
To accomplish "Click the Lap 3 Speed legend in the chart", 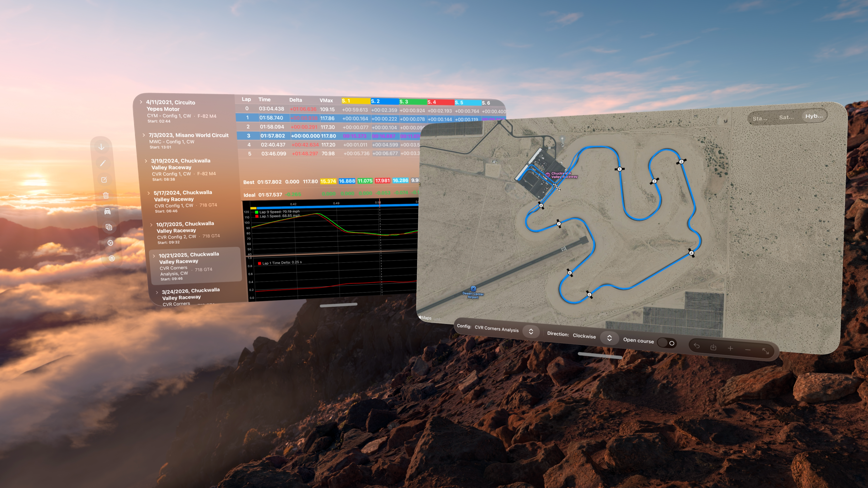I will point(277,212).
